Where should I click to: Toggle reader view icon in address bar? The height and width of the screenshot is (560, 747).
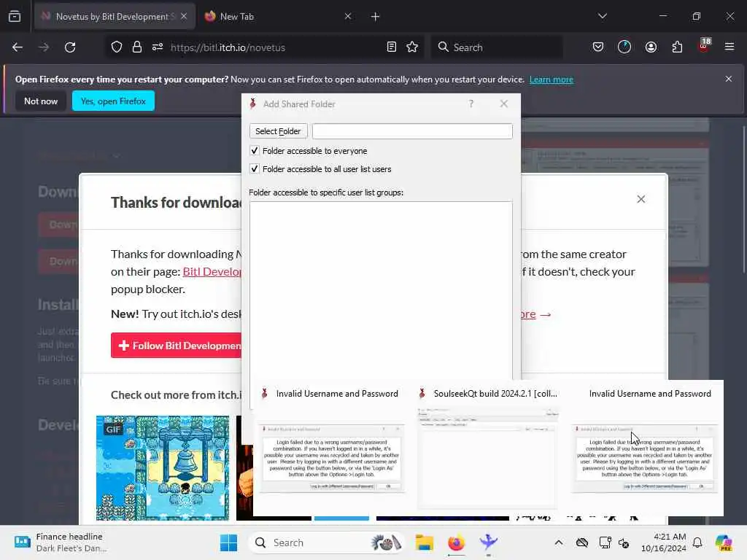tap(392, 47)
